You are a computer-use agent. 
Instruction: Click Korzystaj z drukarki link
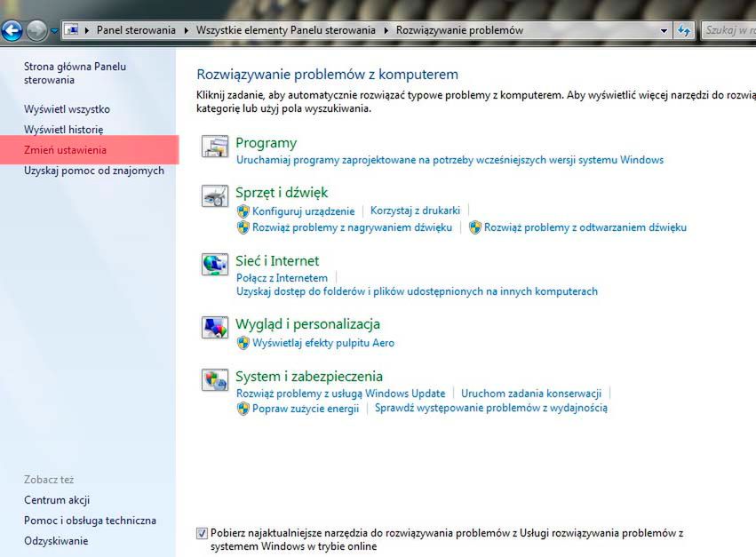click(x=415, y=211)
